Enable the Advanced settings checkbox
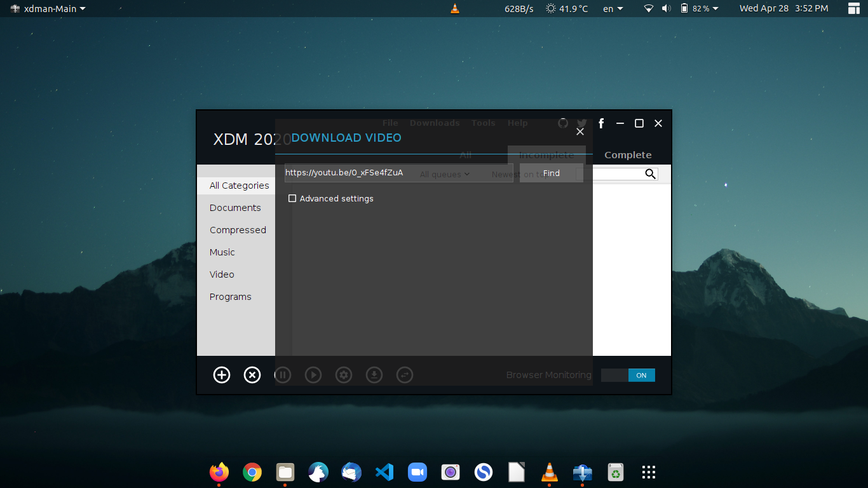Viewport: 868px width, 488px height. [x=292, y=198]
